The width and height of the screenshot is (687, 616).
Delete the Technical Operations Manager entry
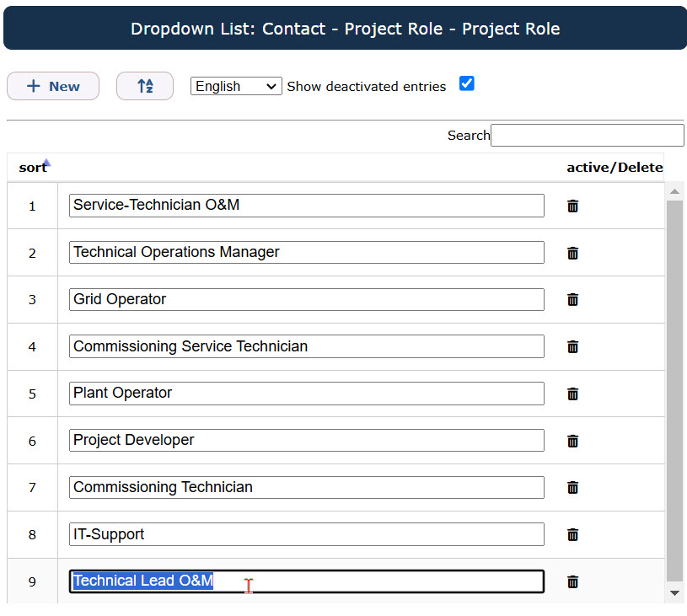coord(572,253)
